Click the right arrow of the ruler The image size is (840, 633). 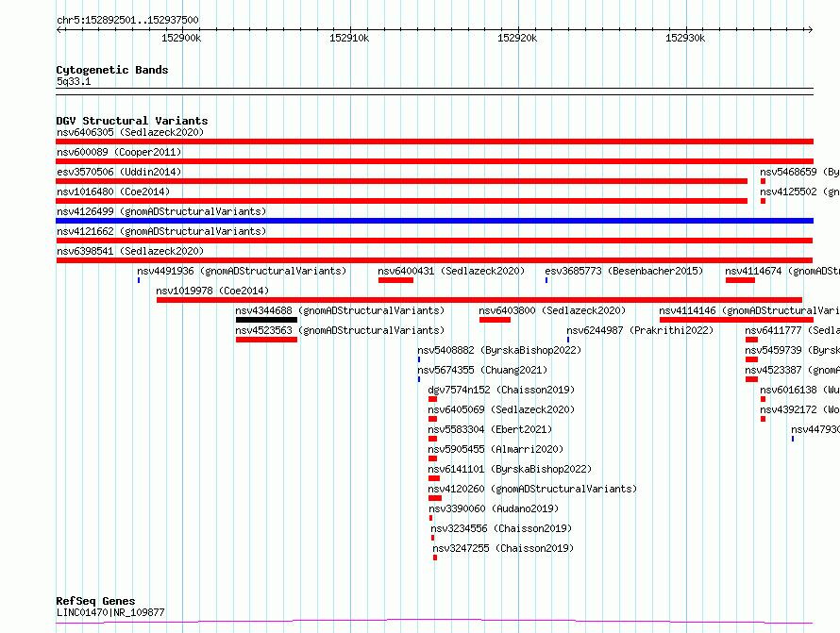810,29
